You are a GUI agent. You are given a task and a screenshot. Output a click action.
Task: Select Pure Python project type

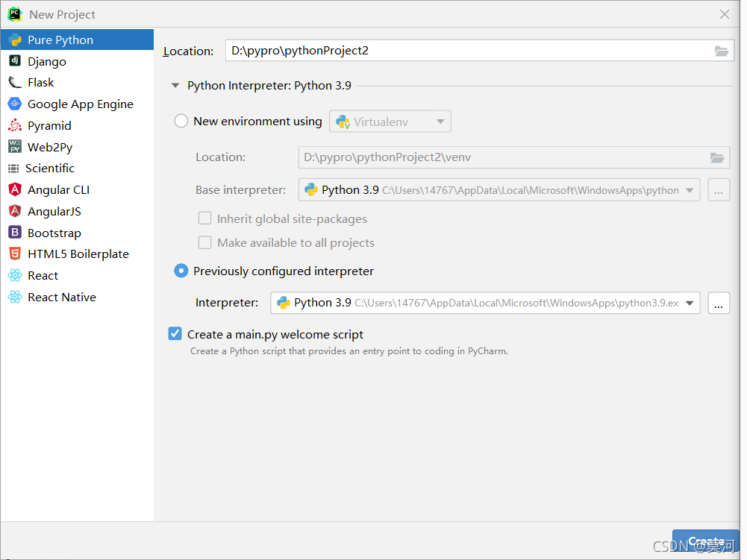pos(77,40)
